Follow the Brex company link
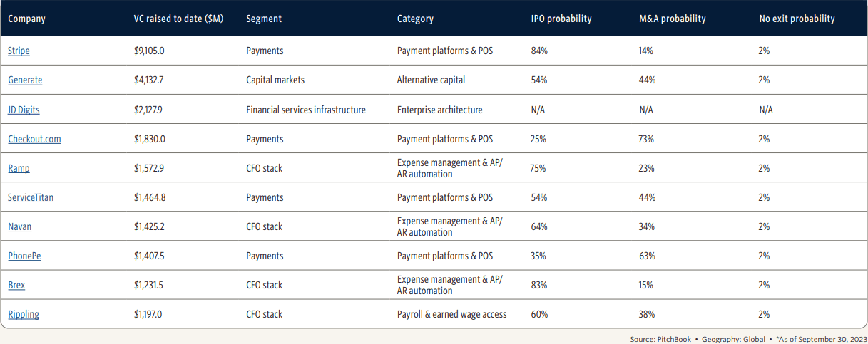Image resolution: width=868 pixels, height=344 pixels. coord(17,285)
